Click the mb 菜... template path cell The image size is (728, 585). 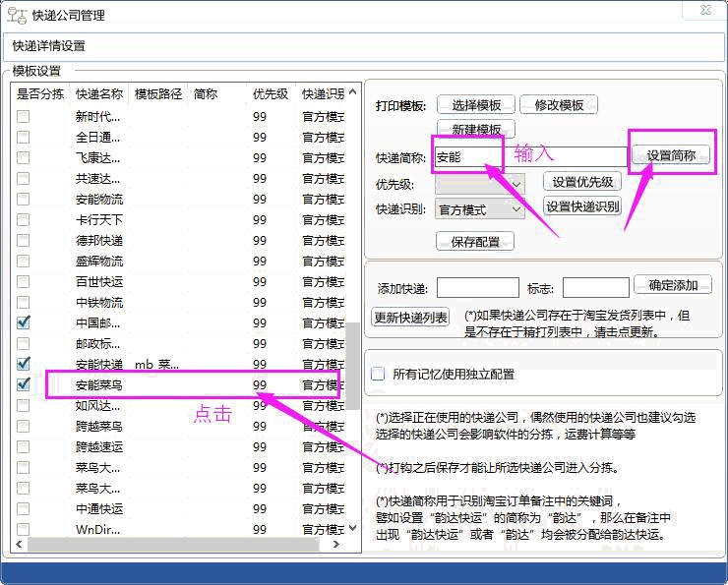click(156, 364)
